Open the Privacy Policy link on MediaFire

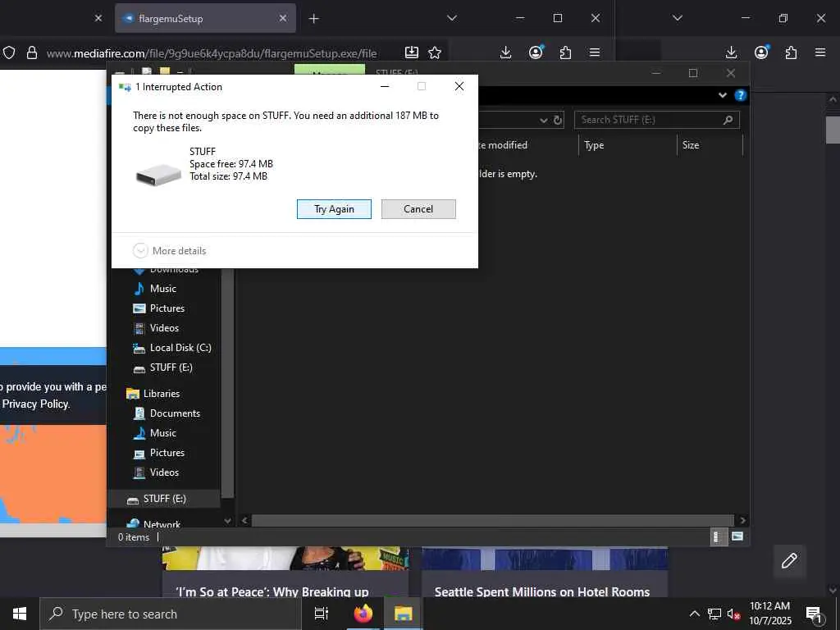click(35, 404)
